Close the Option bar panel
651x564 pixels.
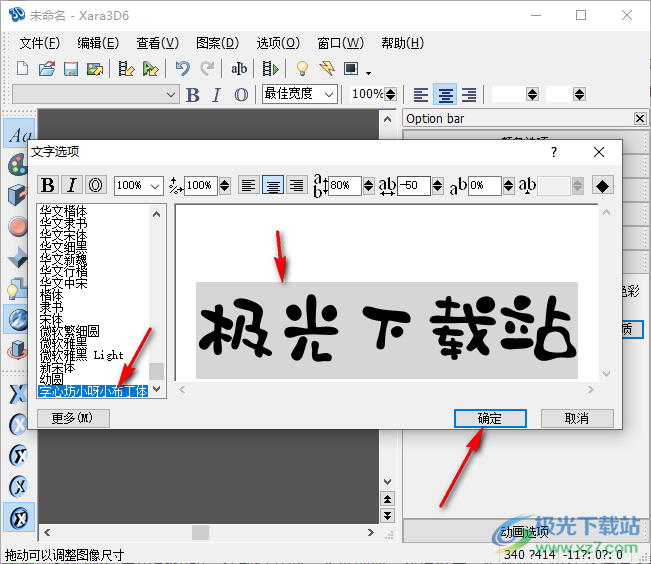(x=640, y=119)
